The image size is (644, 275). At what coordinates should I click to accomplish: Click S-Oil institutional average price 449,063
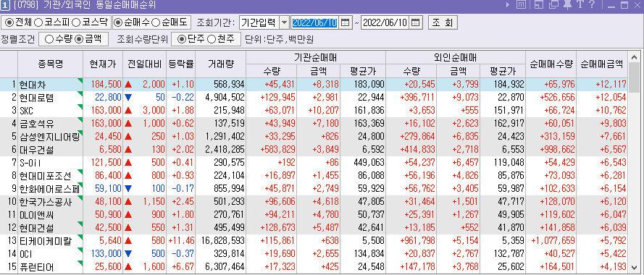point(369,163)
